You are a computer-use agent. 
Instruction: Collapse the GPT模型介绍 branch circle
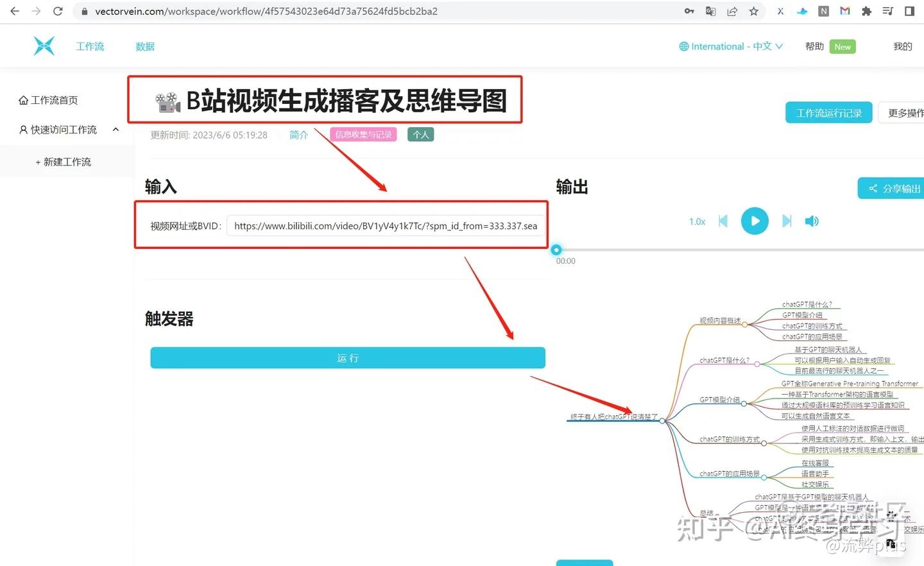point(744,404)
